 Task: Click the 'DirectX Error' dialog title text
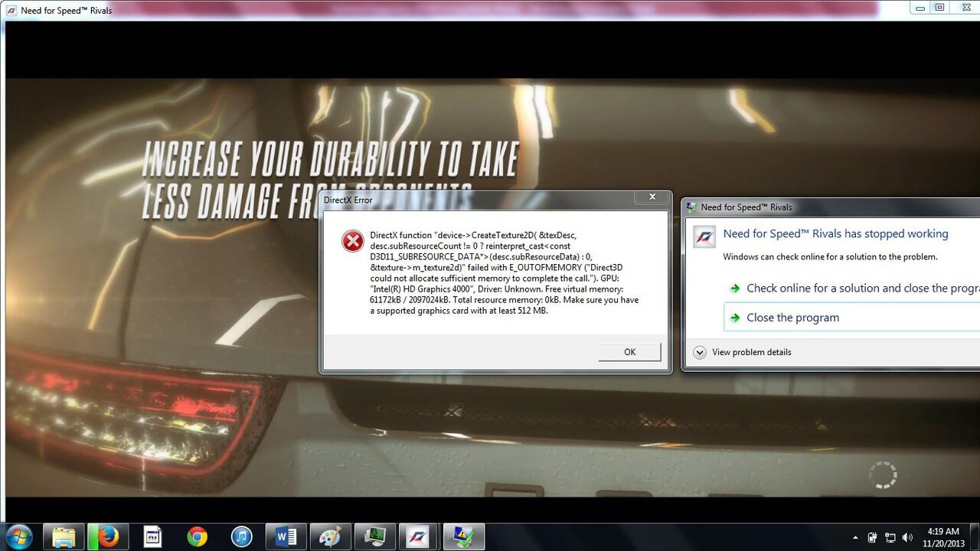[348, 200]
